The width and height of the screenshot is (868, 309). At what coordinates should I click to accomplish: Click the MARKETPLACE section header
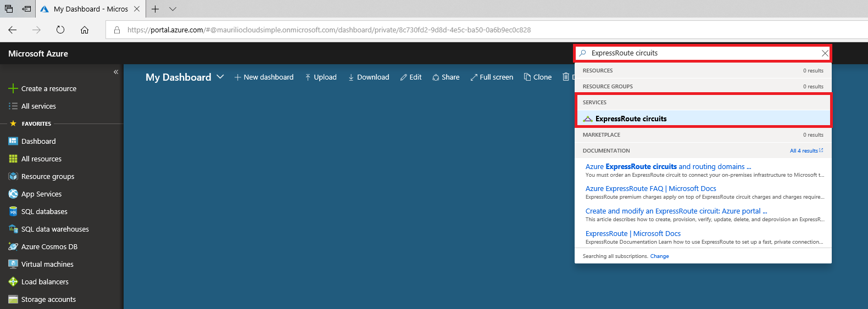pos(602,134)
